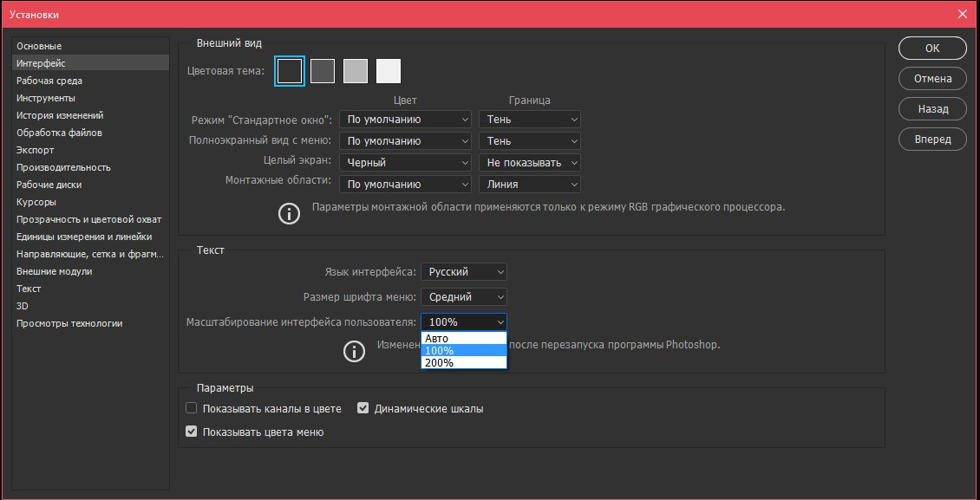This screenshot has height=500, width=980.
Task: Choose 200% in the scaling list
Action: coord(464,363)
